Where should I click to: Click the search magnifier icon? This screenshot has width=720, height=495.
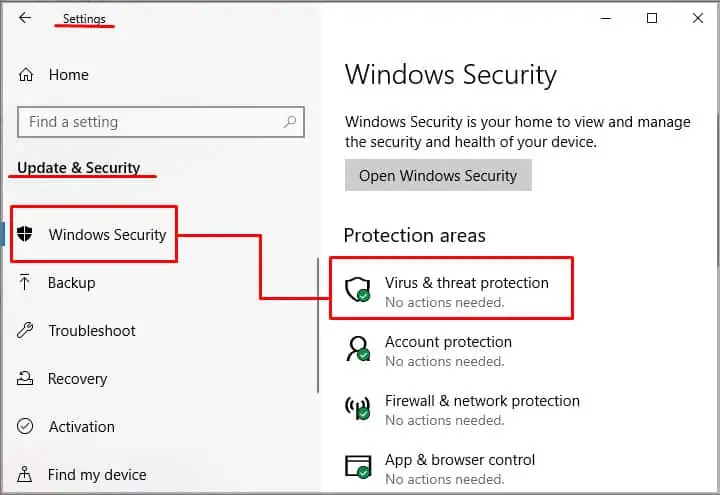point(290,122)
